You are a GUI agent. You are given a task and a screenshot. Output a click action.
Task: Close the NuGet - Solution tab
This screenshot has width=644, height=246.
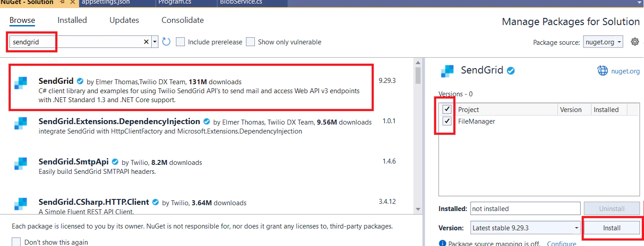(x=72, y=2)
